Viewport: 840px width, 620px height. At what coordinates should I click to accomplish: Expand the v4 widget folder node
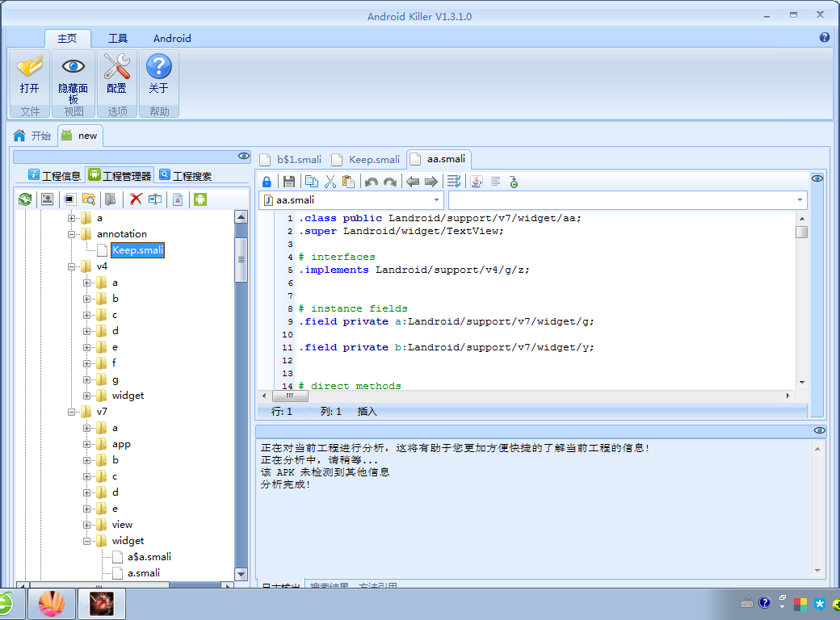tap(87, 396)
